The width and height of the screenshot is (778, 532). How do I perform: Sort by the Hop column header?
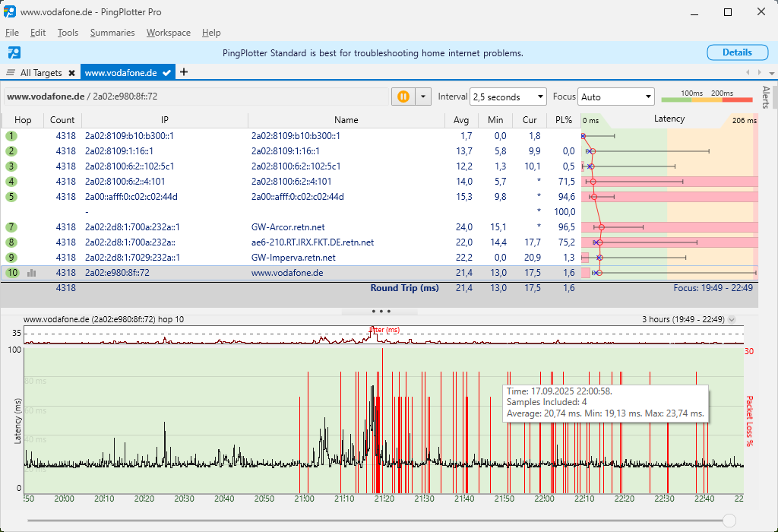[23, 120]
